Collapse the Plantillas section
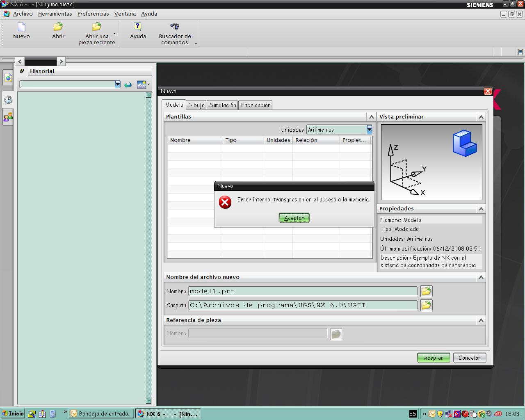 click(x=372, y=117)
